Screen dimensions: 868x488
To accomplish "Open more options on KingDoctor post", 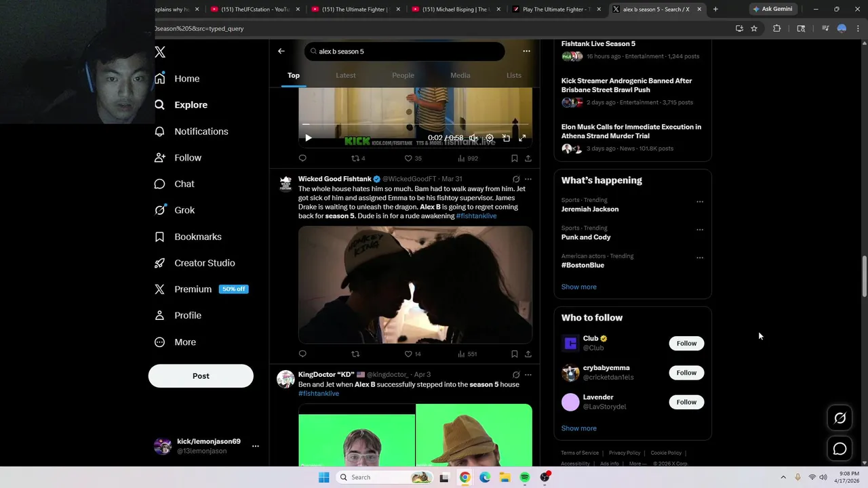I will 528,375.
